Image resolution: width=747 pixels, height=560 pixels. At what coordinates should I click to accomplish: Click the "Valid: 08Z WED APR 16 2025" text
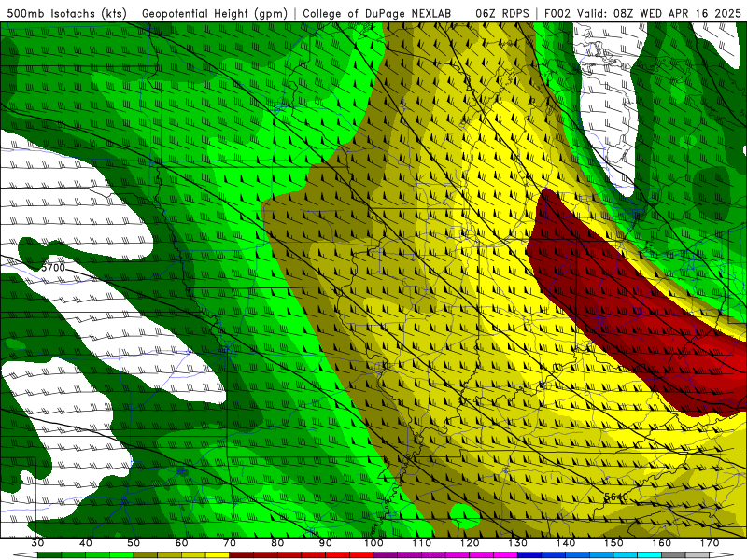[x=659, y=13]
